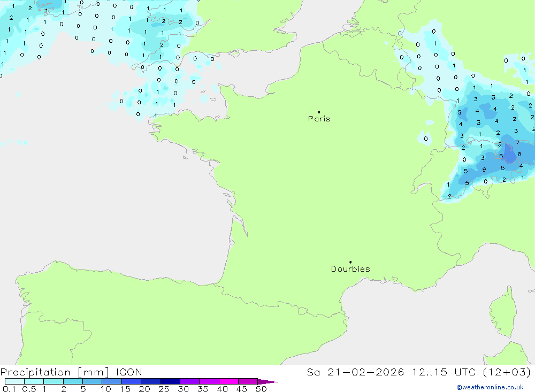The image size is (535, 392).
Task: Click the 15–20 mm legend swatch
Action: [x=132, y=381]
